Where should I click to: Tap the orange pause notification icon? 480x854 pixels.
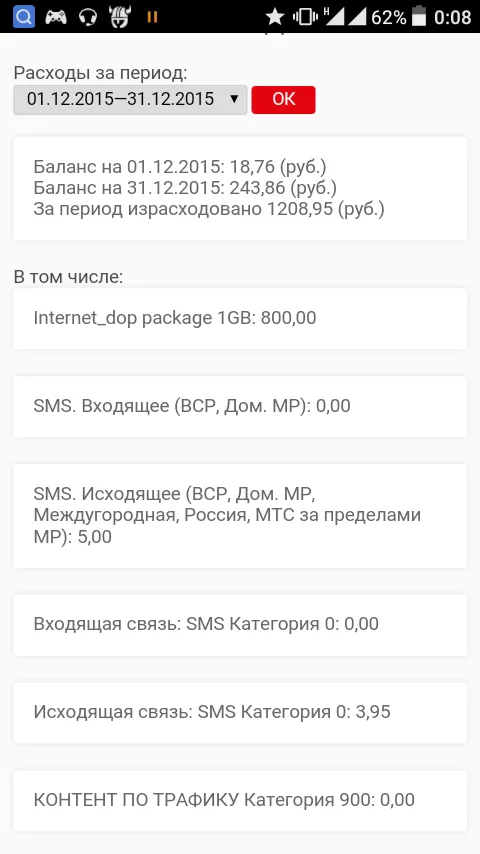click(x=153, y=17)
